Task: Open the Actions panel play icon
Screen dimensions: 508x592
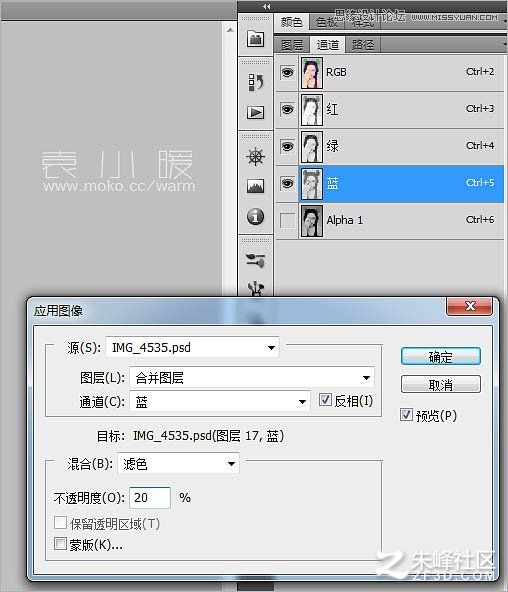Action: pos(256,112)
